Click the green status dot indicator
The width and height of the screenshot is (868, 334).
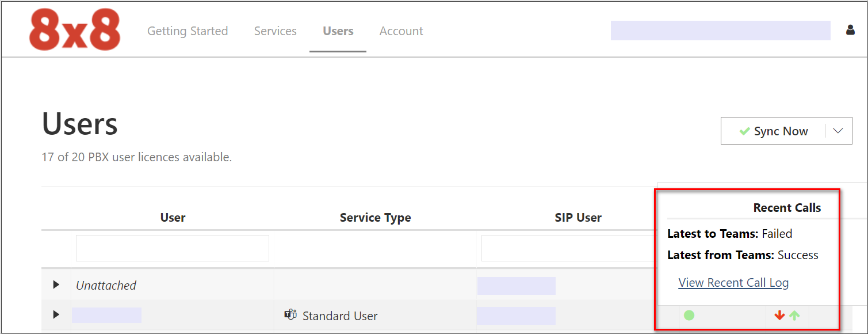coord(689,315)
